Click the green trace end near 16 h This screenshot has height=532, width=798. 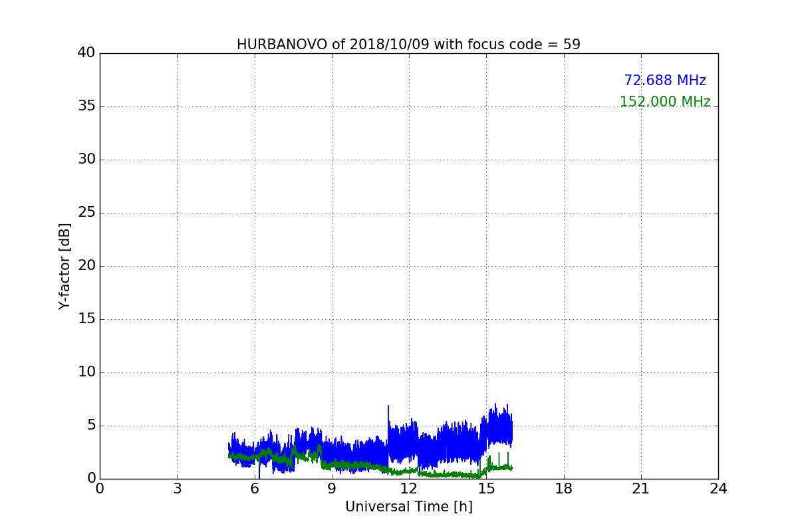click(x=511, y=467)
